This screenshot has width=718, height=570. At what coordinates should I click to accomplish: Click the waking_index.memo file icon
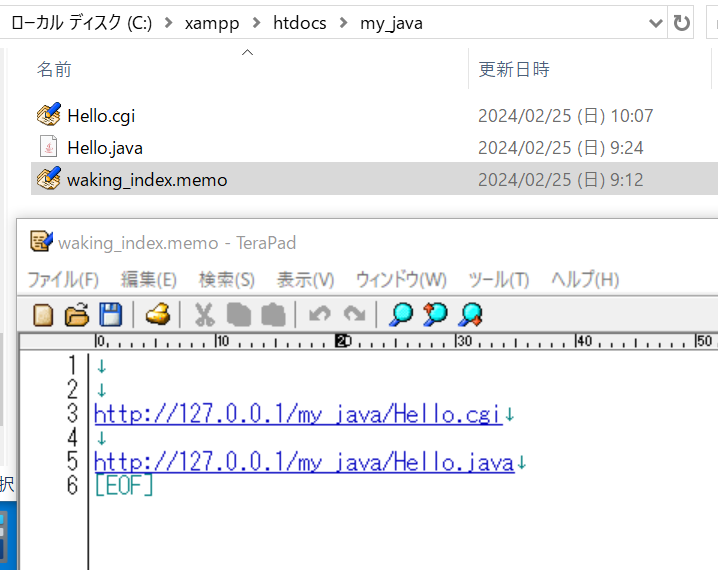point(49,179)
